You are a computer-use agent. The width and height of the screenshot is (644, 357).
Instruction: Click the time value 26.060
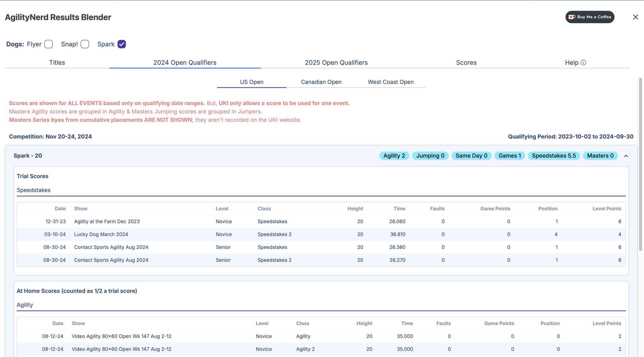point(397,221)
